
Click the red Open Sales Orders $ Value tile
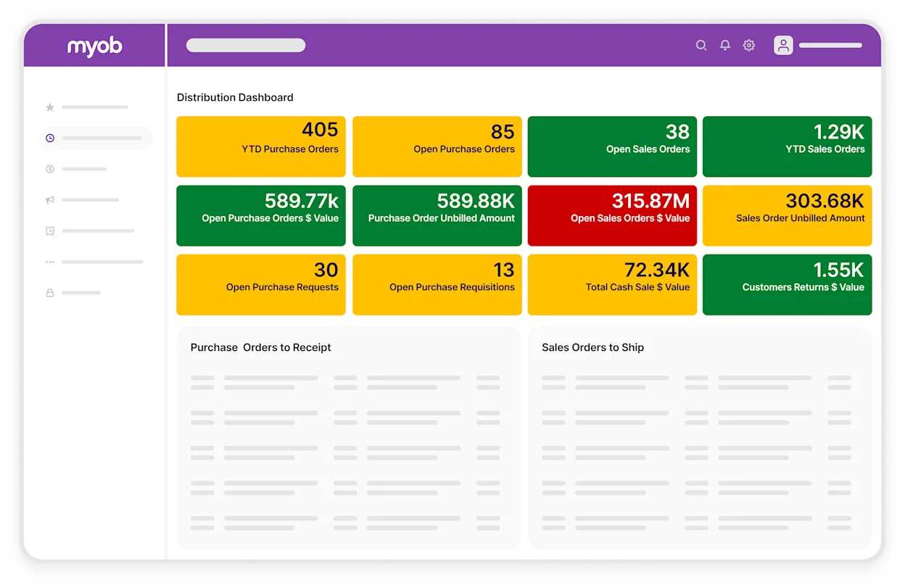[x=612, y=215]
